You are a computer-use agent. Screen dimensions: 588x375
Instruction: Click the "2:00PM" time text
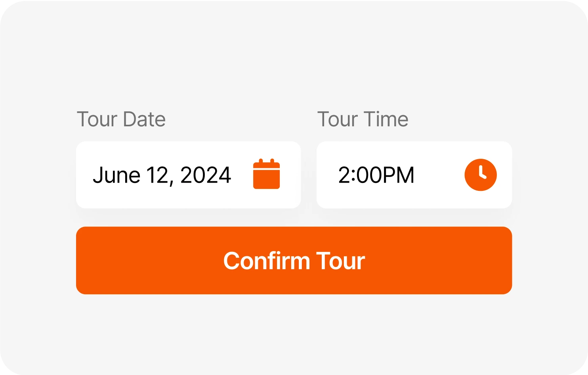[x=376, y=175]
